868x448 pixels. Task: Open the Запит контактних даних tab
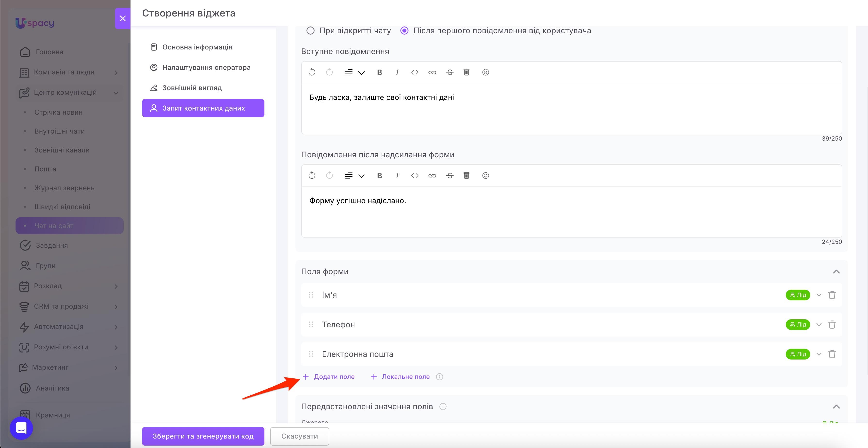click(203, 108)
